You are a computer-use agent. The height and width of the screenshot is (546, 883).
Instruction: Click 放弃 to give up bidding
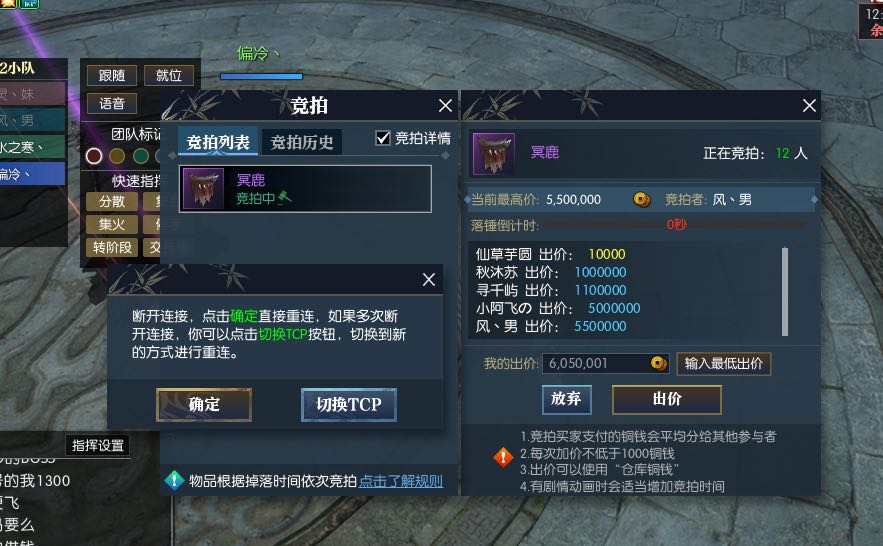point(566,399)
